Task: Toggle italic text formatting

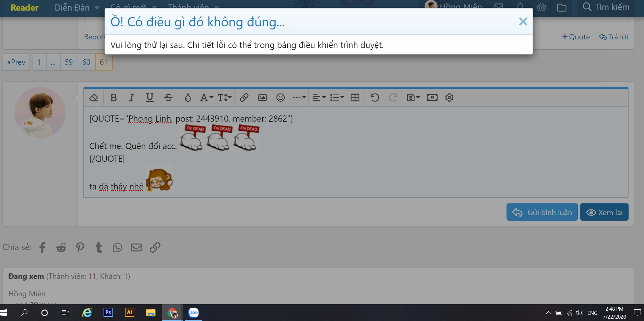Action: click(x=131, y=98)
